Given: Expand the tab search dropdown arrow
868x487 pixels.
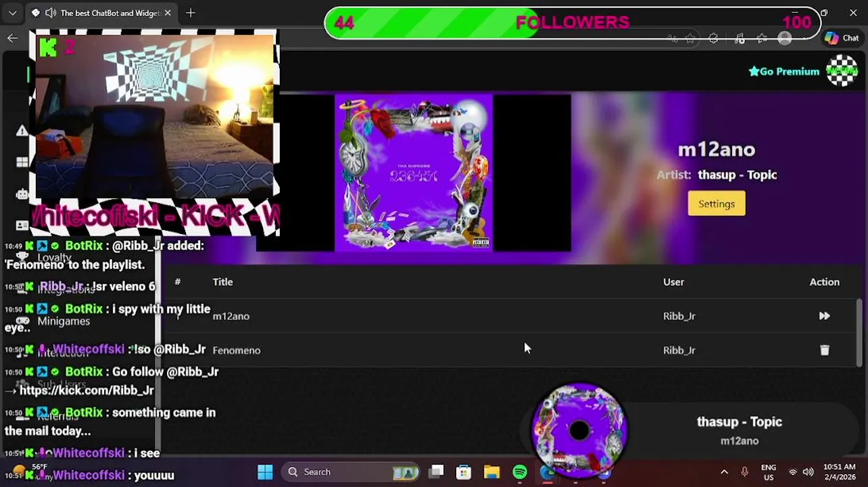Looking at the screenshot, I should (x=12, y=13).
